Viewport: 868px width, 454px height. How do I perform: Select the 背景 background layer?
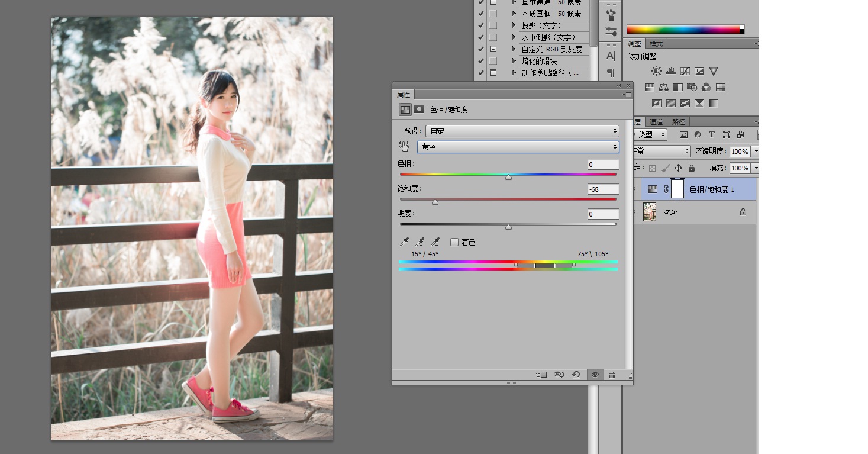(x=698, y=212)
